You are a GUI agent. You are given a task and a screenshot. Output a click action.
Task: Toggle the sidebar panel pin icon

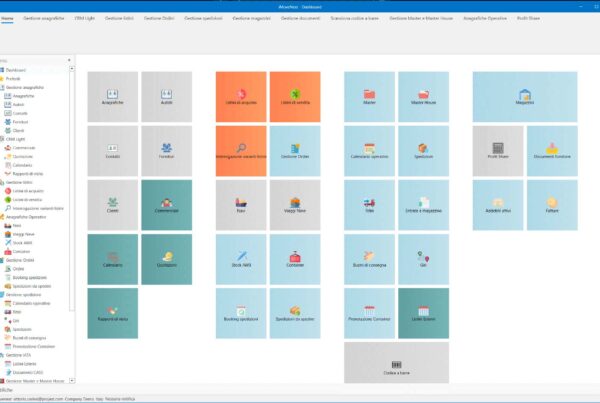69,60
